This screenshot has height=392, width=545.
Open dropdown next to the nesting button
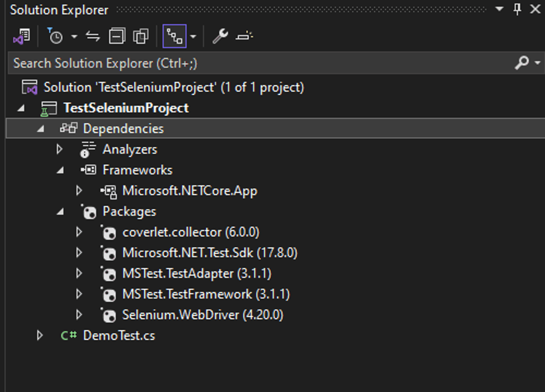click(x=193, y=37)
